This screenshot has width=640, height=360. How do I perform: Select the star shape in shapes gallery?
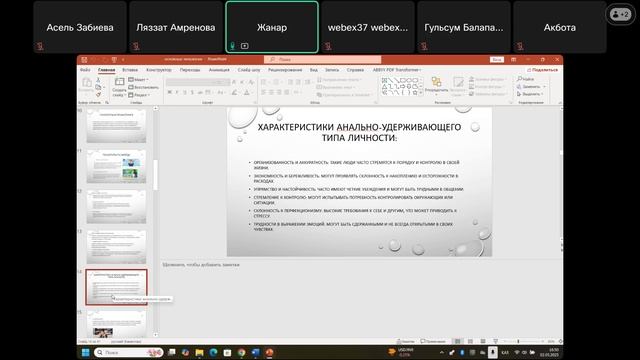tap(415, 93)
